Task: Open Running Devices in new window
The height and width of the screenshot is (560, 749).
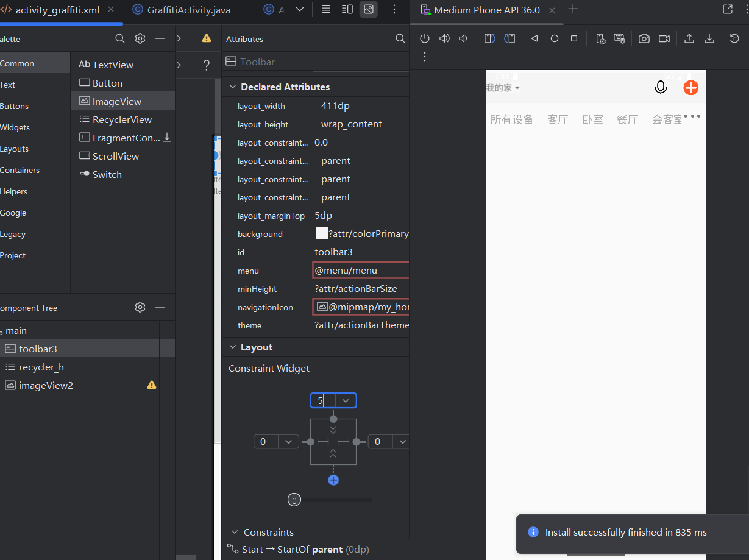Action: tap(728, 9)
